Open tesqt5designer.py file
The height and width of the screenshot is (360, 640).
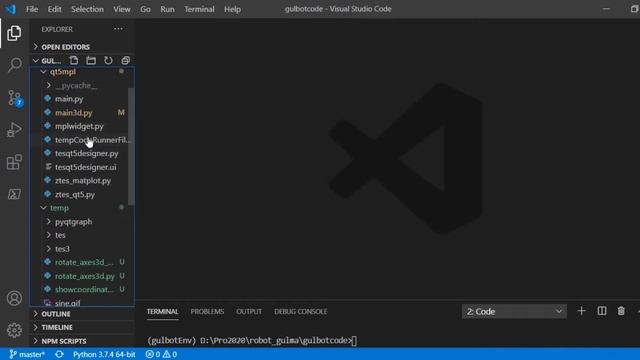(x=82, y=153)
